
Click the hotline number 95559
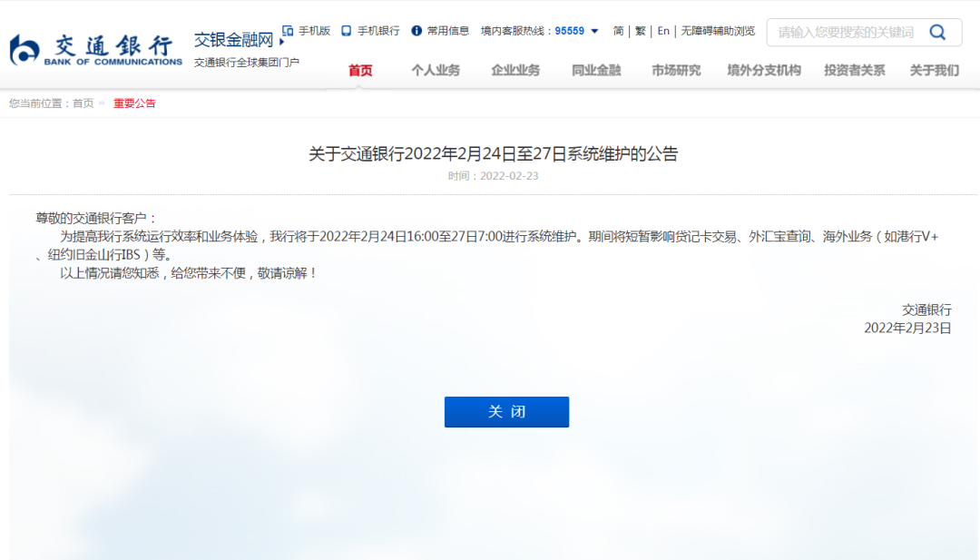569,31
